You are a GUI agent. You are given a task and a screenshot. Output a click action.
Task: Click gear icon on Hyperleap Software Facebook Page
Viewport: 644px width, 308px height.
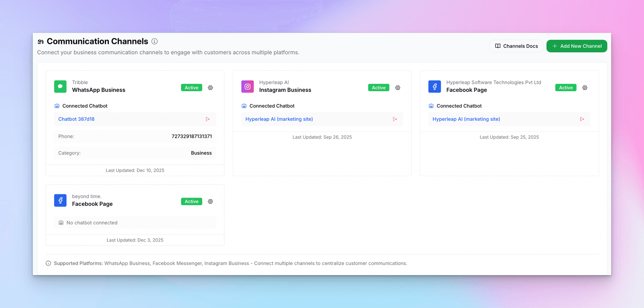[585, 88]
